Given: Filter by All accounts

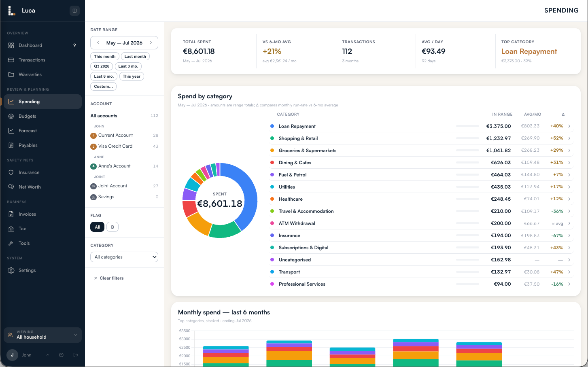Looking at the screenshot, I should click(x=124, y=116).
